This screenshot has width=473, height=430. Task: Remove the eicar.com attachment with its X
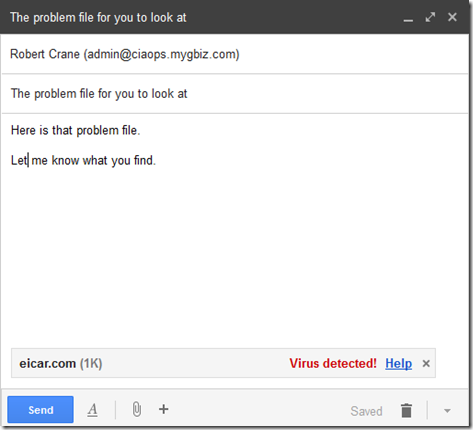click(x=426, y=364)
